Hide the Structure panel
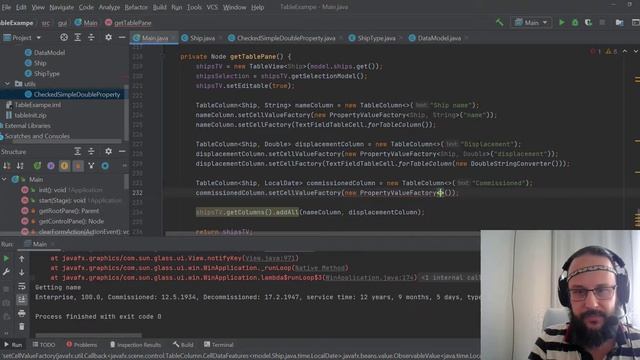 pyautogui.click(x=122, y=151)
